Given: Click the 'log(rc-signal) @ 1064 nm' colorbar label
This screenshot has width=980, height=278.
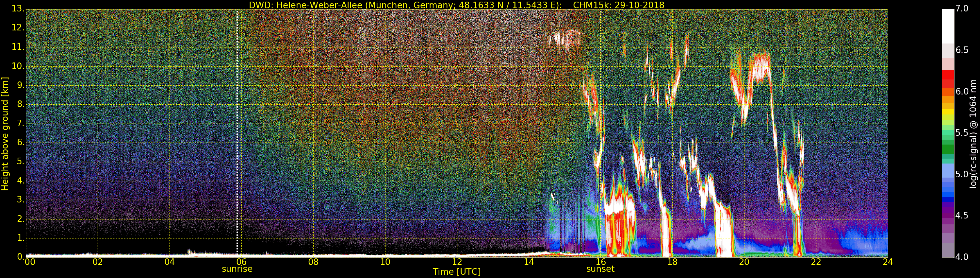Looking at the screenshot, I should click(x=973, y=134).
